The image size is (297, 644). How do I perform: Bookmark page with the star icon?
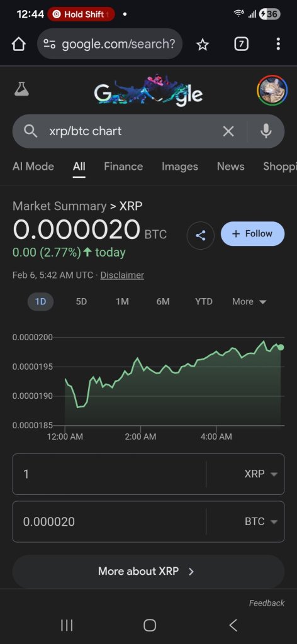[x=202, y=45]
